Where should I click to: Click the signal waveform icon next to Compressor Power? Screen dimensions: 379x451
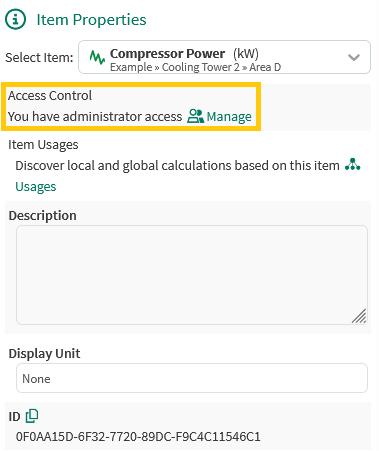[x=97, y=57]
